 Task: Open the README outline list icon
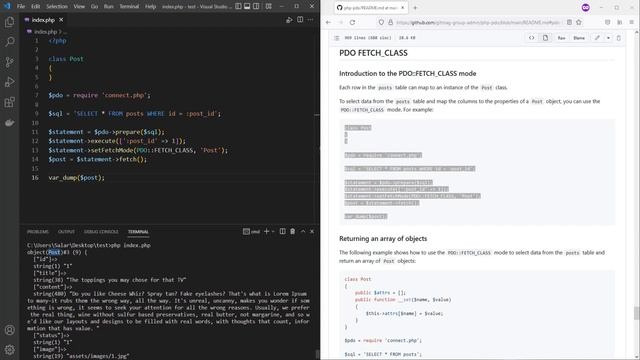[x=337, y=38]
